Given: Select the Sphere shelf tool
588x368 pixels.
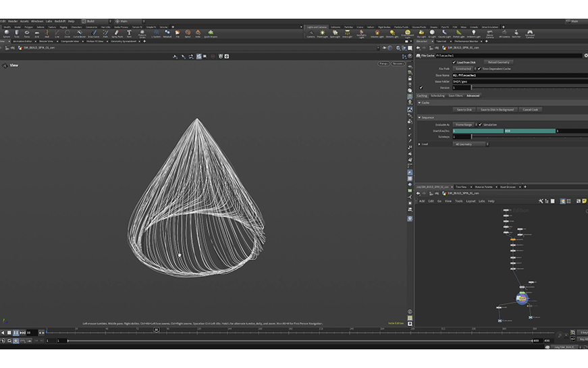Looking at the screenshot, I should [6, 33].
